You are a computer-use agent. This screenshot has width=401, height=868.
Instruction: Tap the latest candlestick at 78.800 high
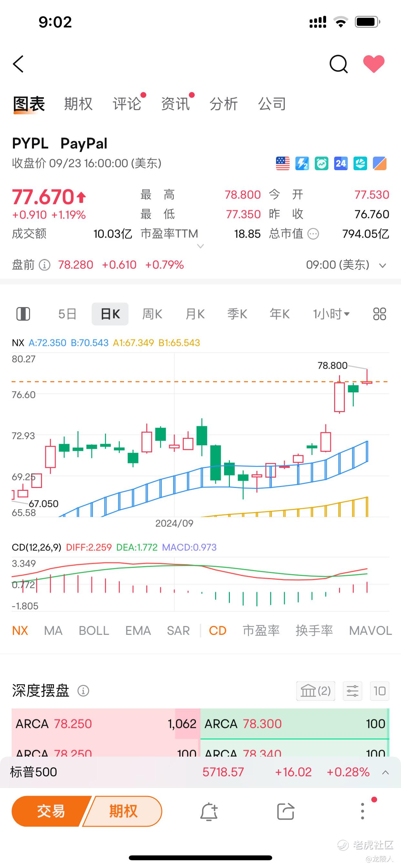(x=367, y=377)
